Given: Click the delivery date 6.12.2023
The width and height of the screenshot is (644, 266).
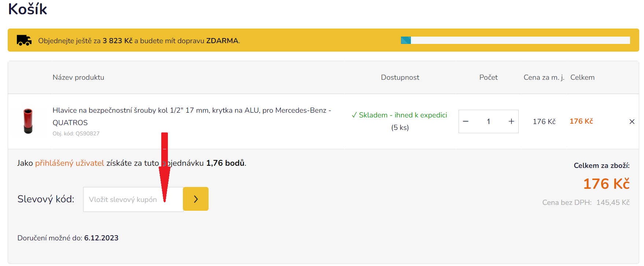Looking at the screenshot, I should click(101, 238).
